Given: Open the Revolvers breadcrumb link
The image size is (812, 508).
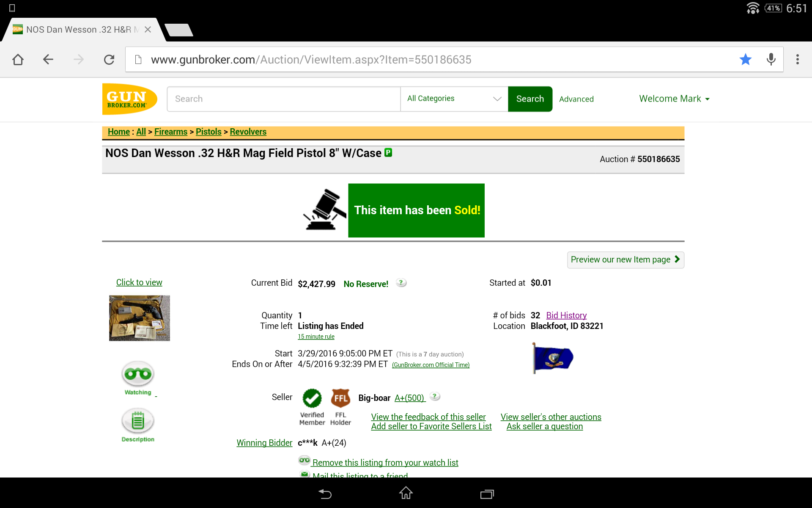Looking at the screenshot, I should 248,132.
